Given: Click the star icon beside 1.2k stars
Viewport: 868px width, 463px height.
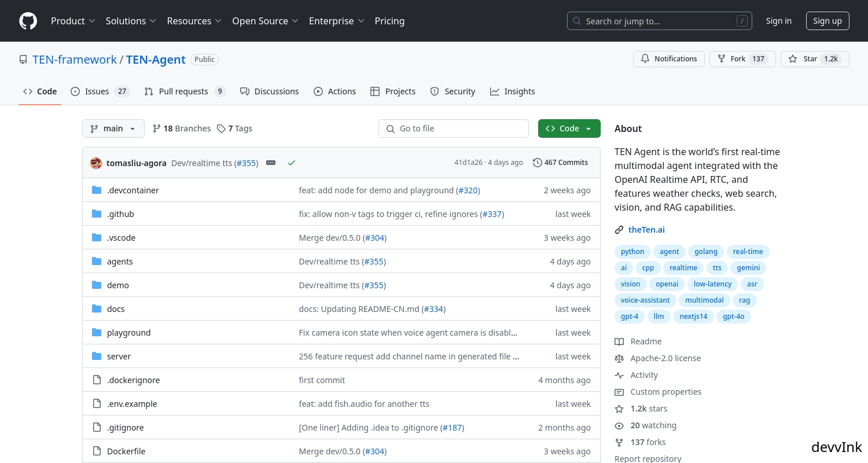Looking at the screenshot, I should [619, 409].
